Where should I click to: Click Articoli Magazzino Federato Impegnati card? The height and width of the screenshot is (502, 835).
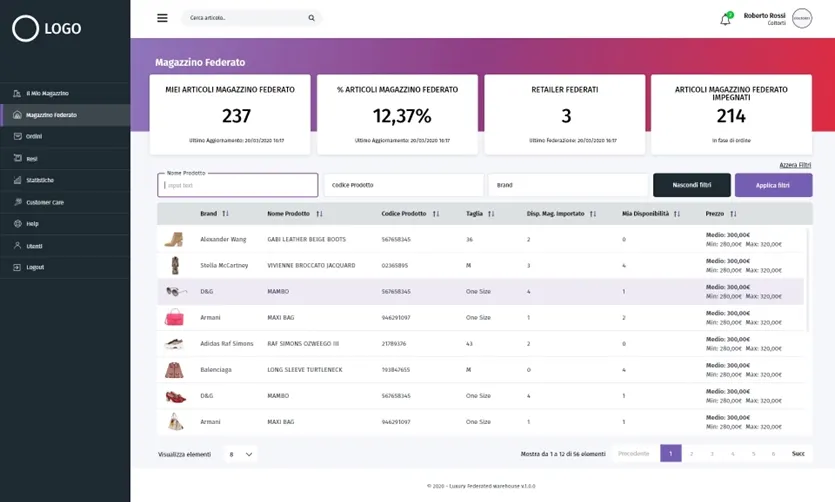tap(731, 114)
